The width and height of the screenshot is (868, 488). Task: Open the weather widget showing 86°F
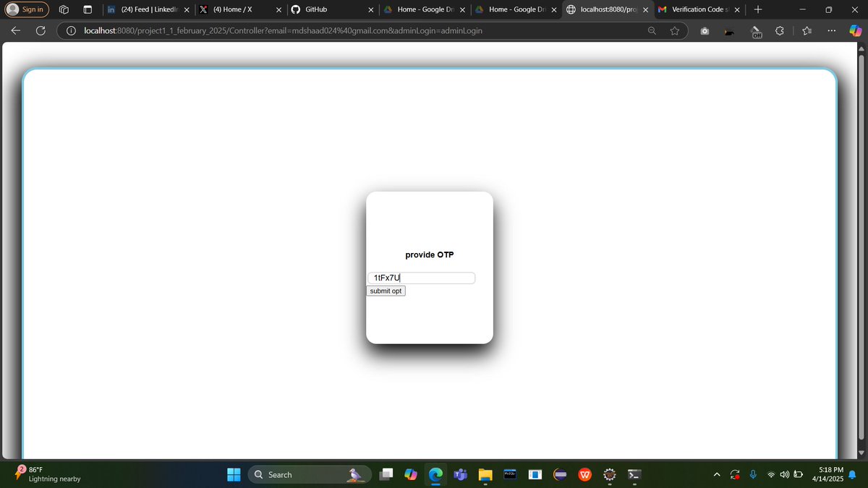point(49,474)
